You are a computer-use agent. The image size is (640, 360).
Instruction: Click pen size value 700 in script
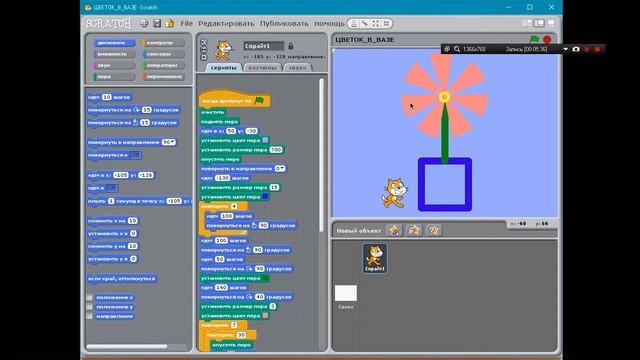point(276,150)
